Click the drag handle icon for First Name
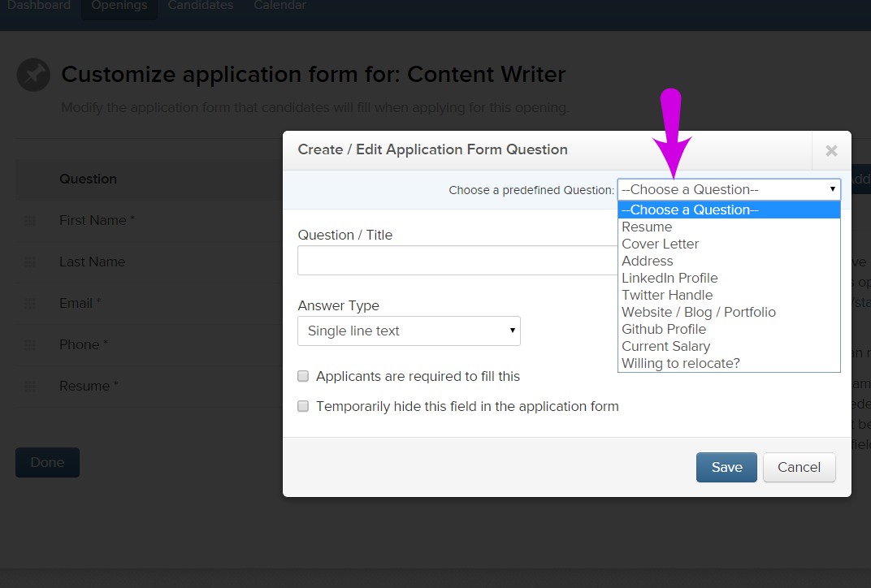 pos(30,221)
